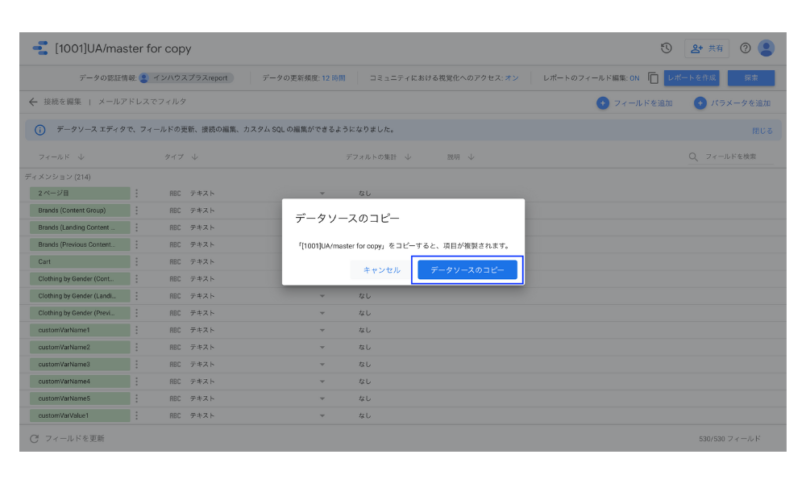
Task: Open three-dot menu for Cart field
Action: [x=137, y=262]
